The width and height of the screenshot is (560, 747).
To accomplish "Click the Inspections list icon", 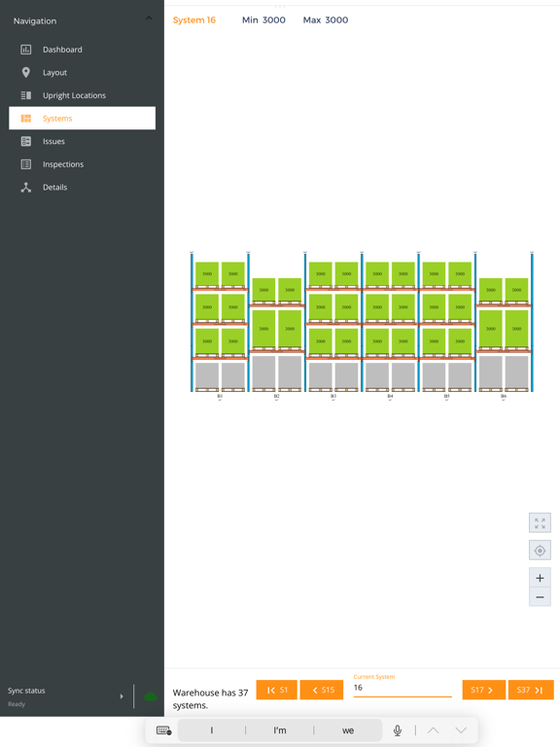I will click(26, 163).
